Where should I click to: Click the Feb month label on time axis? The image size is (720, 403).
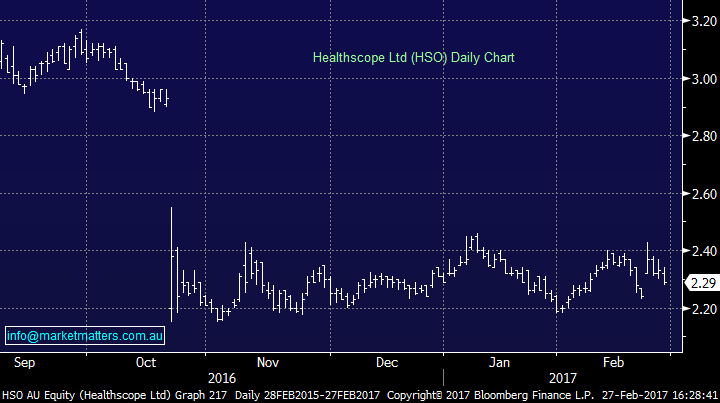click(x=613, y=363)
